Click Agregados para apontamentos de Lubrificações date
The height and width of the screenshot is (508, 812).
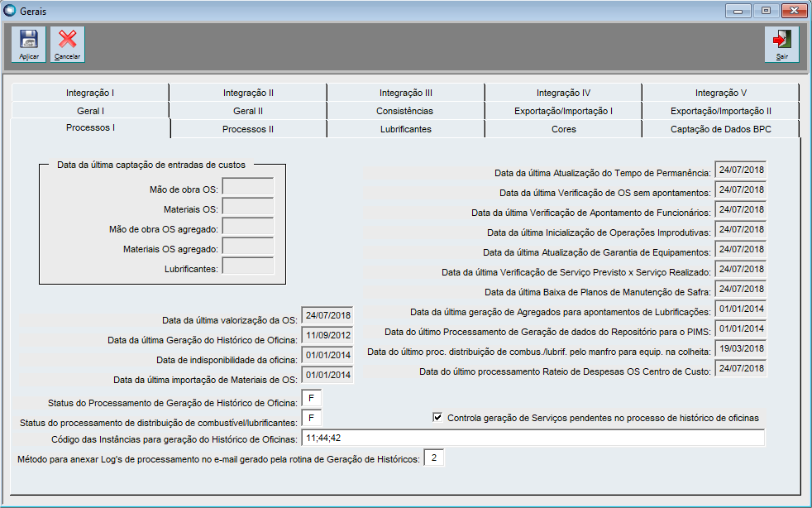[741, 309]
